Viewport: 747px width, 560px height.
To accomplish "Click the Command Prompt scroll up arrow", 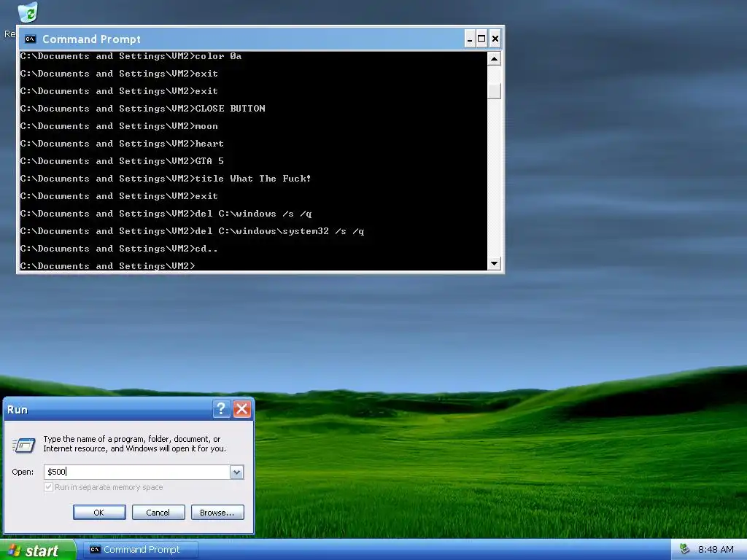I will [x=494, y=59].
